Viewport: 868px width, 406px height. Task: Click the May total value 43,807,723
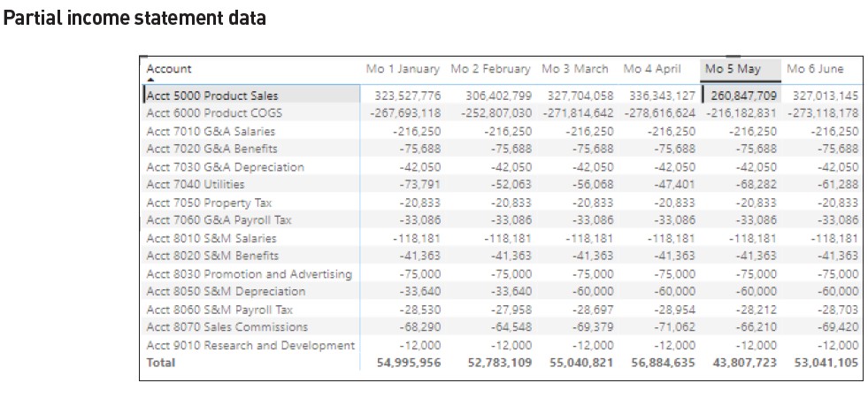point(744,363)
